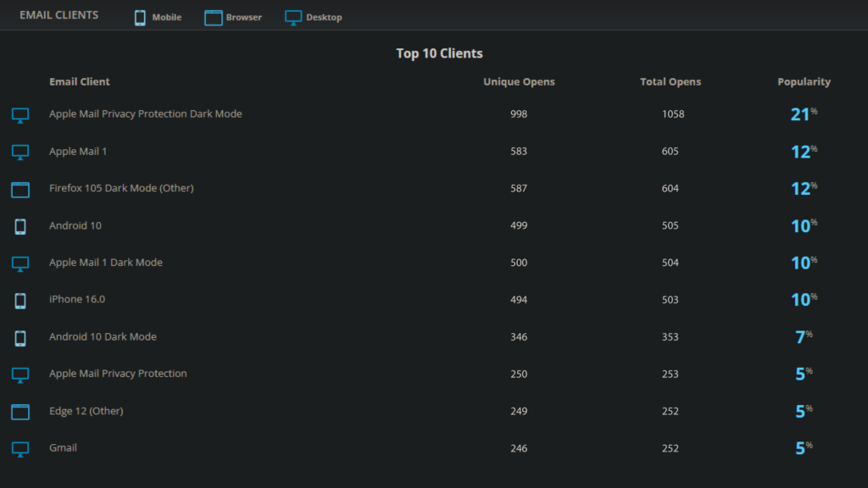Click total opens value 505

(670, 225)
